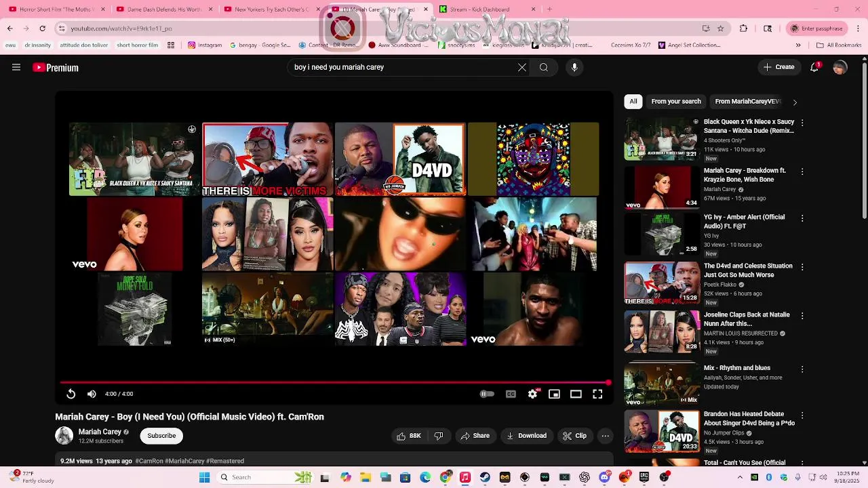Toggle subtitles closed captions
Screen dimensions: 868x488
point(511,394)
